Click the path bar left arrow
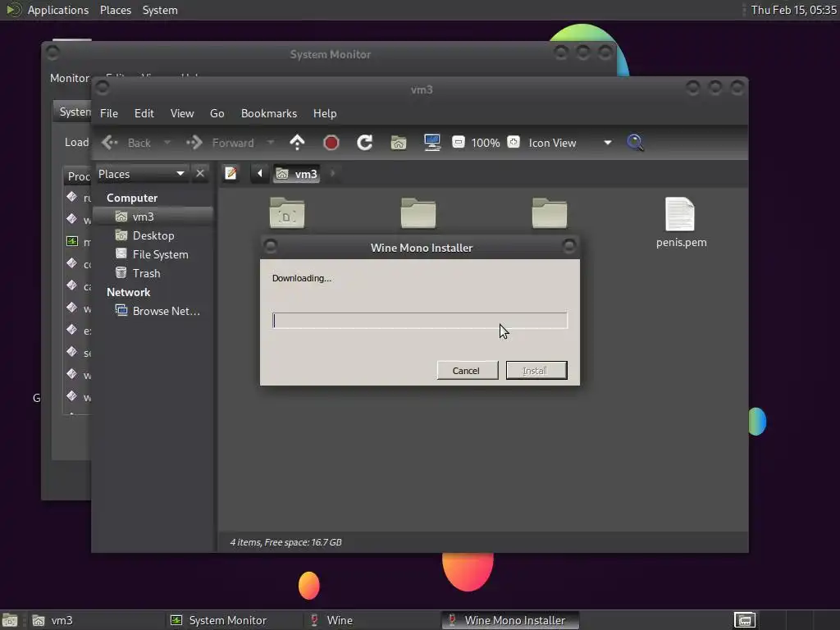Image resolution: width=840 pixels, height=630 pixels. [260, 174]
